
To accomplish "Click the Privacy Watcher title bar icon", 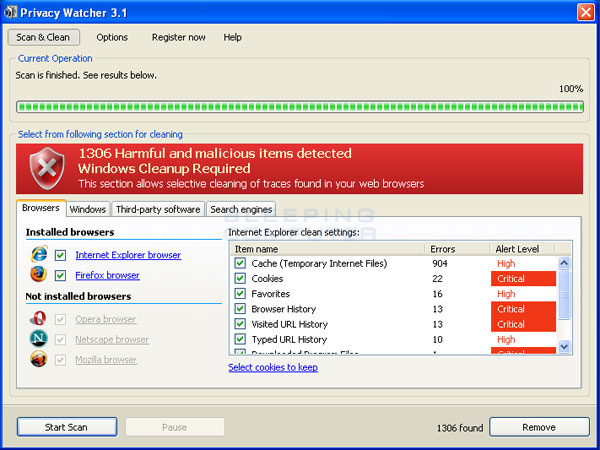I will click(10, 12).
